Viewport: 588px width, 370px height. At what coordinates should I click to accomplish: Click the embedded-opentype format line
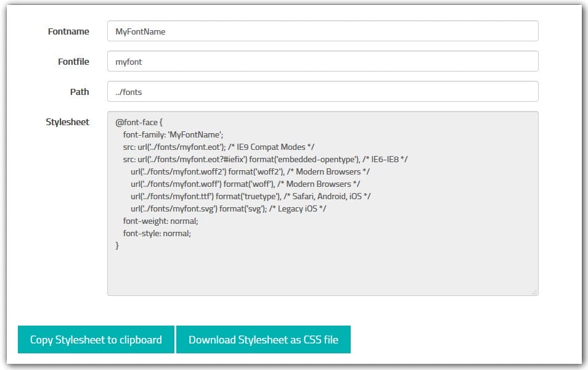(266, 159)
